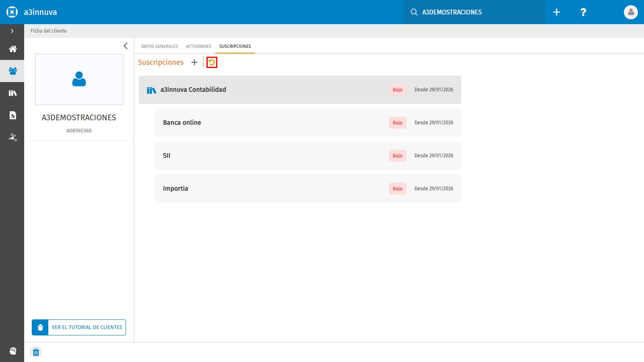This screenshot has height=362, width=644.
Task: Click Baja badge on Banca online
Action: point(397,123)
